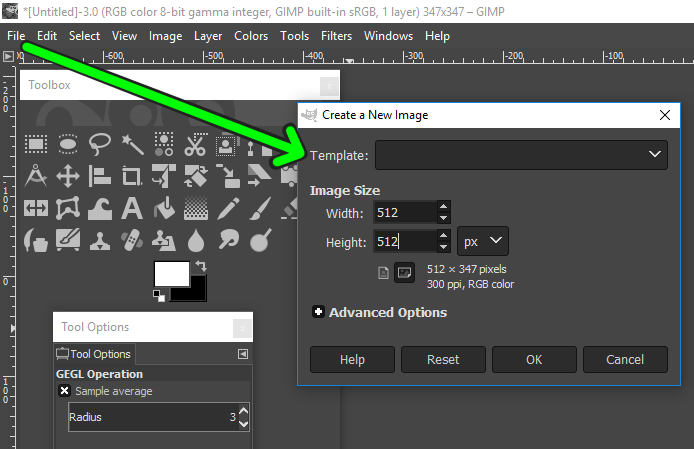Click the Radius slider
Viewport: 694px width, 449px height.
[x=153, y=417]
